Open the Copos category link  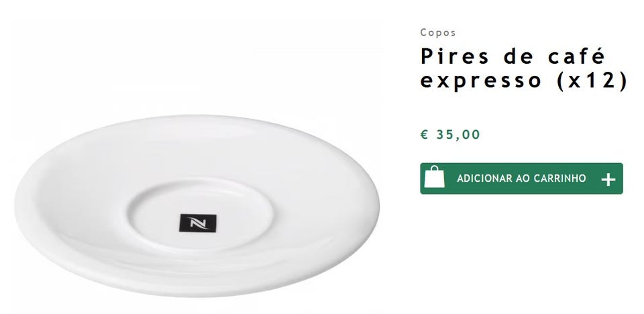point(438,33)
